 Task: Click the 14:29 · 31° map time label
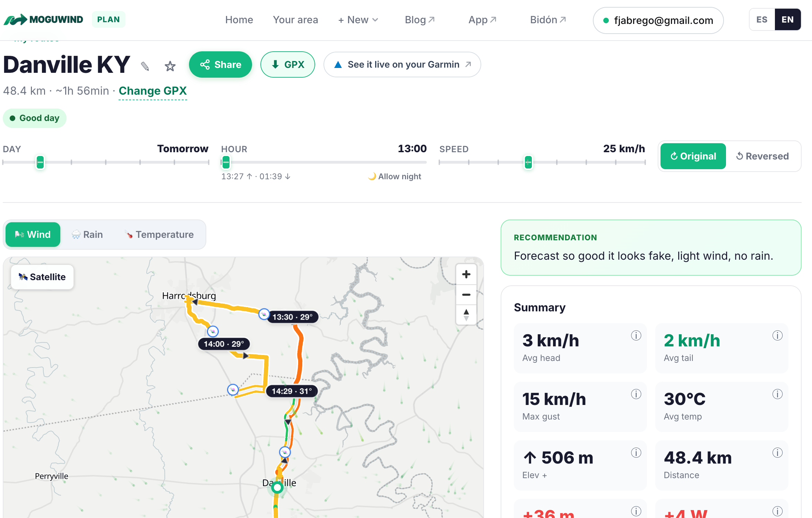(x=292, y=391)
